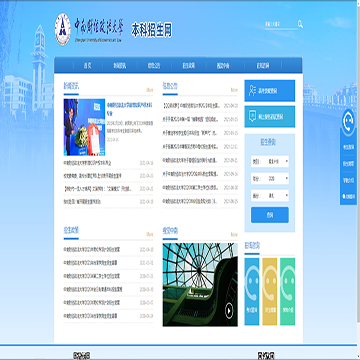Viewport: 360px width, 360px height.
Task: Click the 本科招生网 site title
Action: pyautogui.click(x=152, y=30)
